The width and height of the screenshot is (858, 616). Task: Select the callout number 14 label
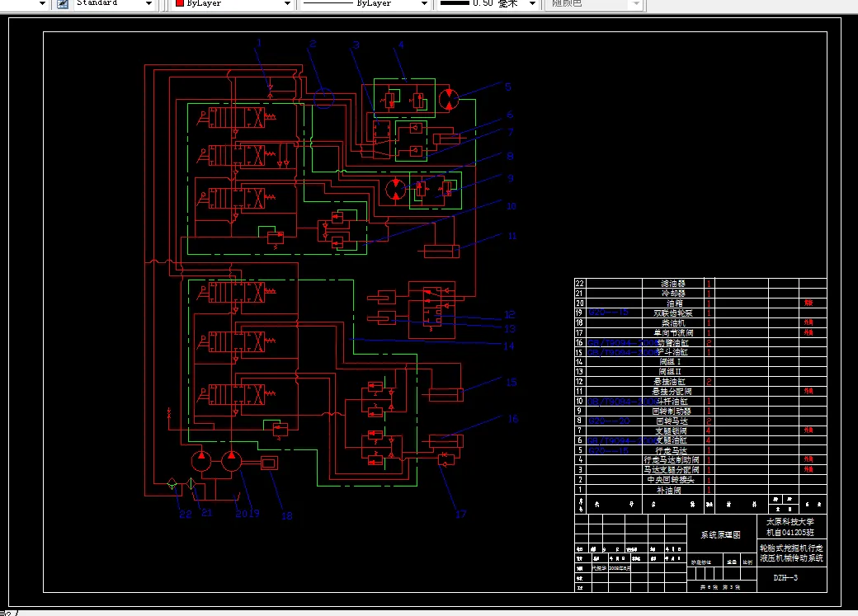point(509,346)
